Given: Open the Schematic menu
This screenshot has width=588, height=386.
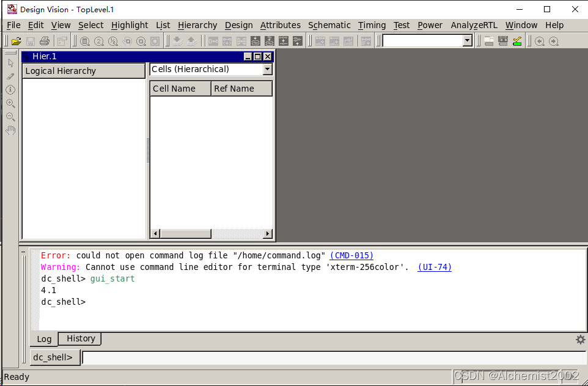Looking at the screenshot, I should coord(329,25).
